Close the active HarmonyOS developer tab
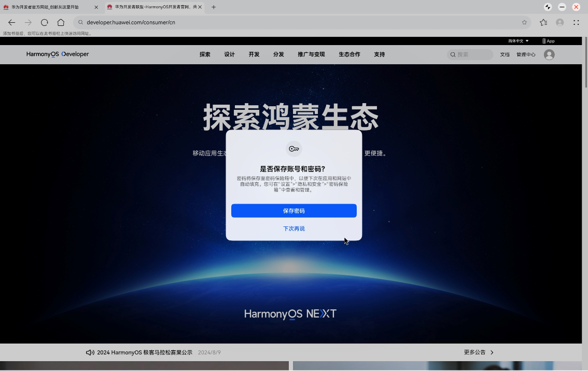Screen dimensions: 588x371 [x=200, y=7]
